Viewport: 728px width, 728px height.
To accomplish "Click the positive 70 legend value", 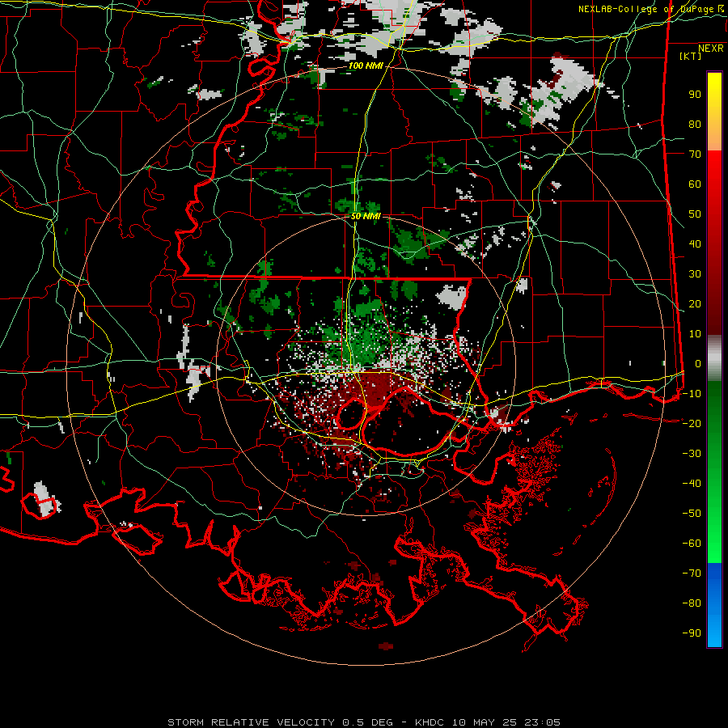I will [695, 154].
